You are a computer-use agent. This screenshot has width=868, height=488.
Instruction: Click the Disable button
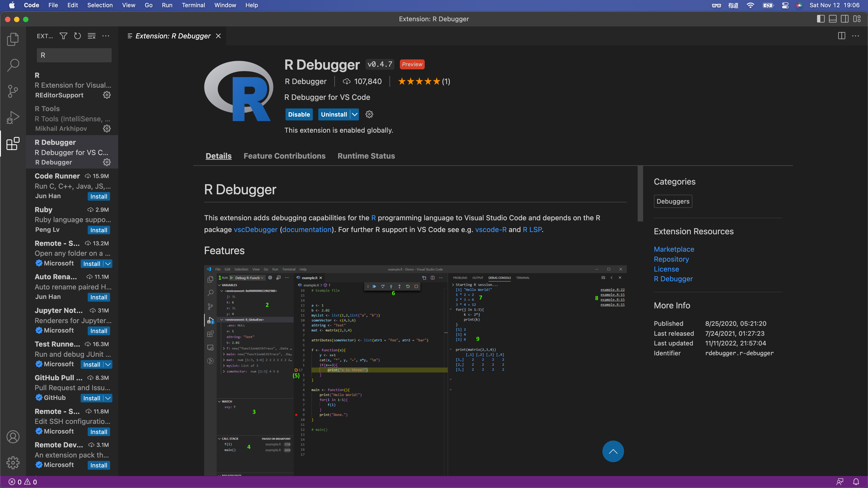(x=299, y=115)
